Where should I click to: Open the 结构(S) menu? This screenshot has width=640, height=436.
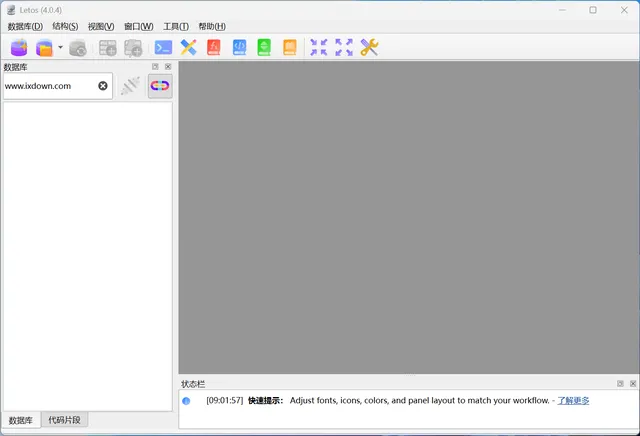(x=65, y=27)
